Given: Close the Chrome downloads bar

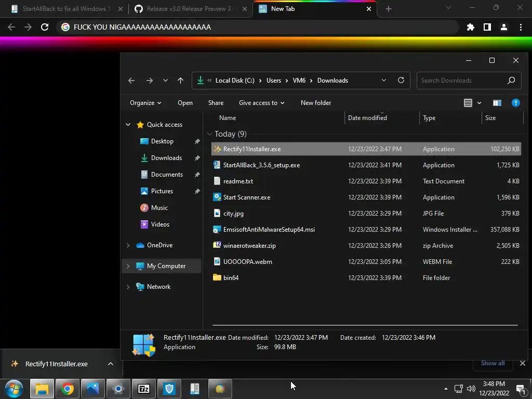Looking at the screenshot, I should (x=523, y=363).
